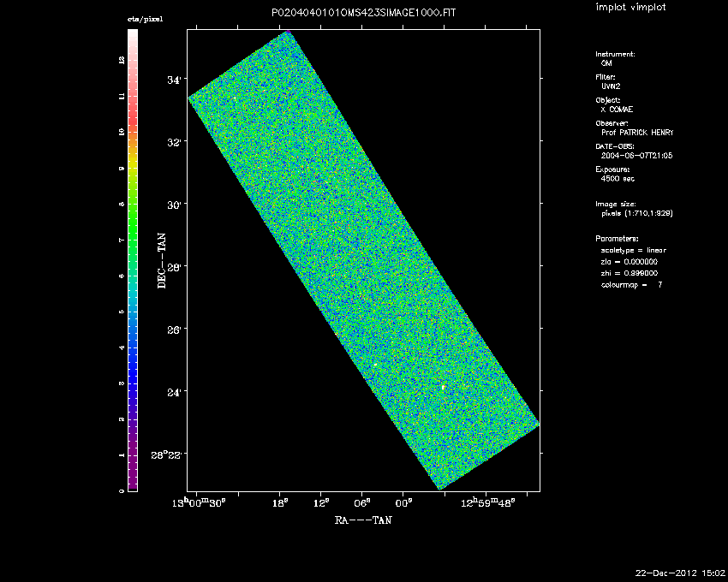Click the 12h59m48s RA tick label

(x=488, y=502)
